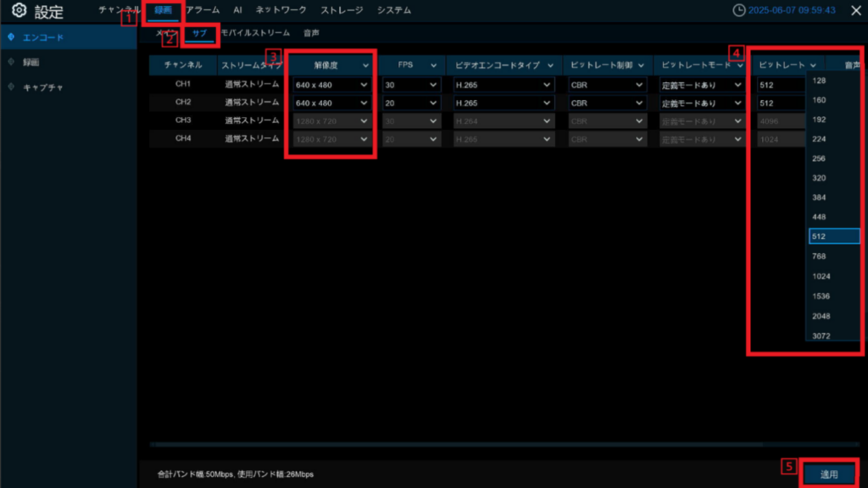This screenshot has height=488, width=868.
Task: Switch to the 音声 tab
Action: [x=312, y=33]
